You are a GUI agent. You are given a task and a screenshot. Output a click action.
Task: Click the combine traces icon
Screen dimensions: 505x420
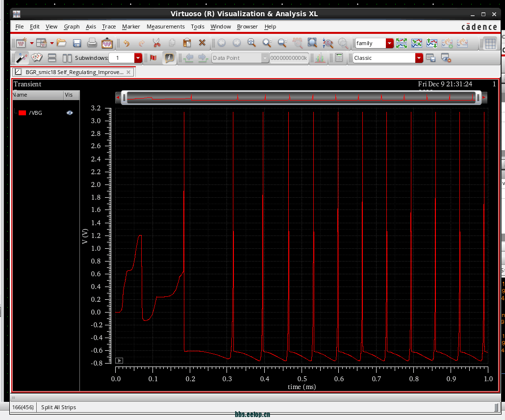pos(416,43)
